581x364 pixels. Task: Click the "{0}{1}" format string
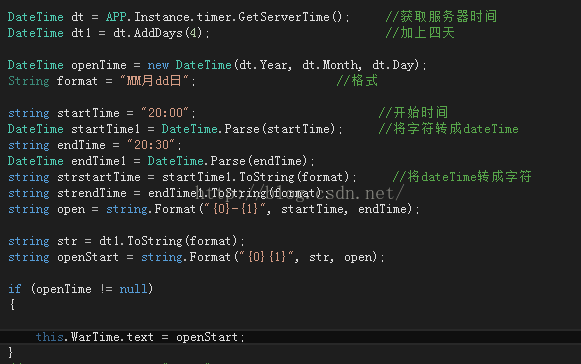[266, 257]
